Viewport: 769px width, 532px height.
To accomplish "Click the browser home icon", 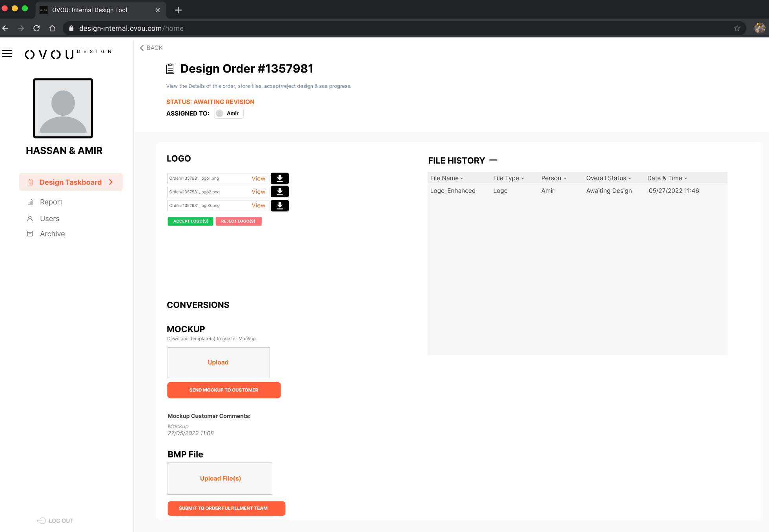I will point(52,28).
